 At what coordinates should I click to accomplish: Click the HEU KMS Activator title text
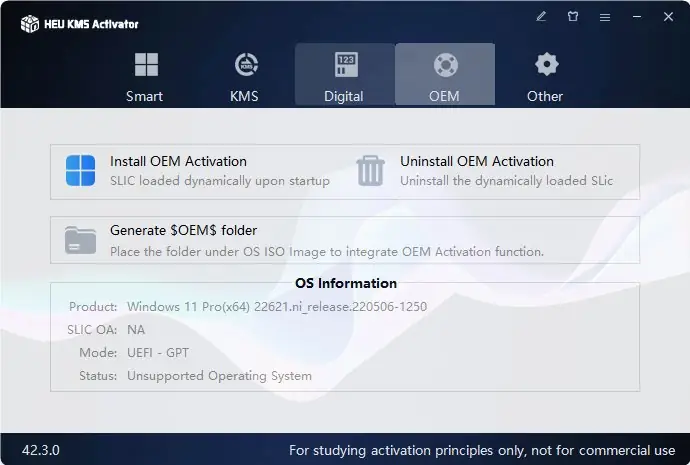[91, 24]
